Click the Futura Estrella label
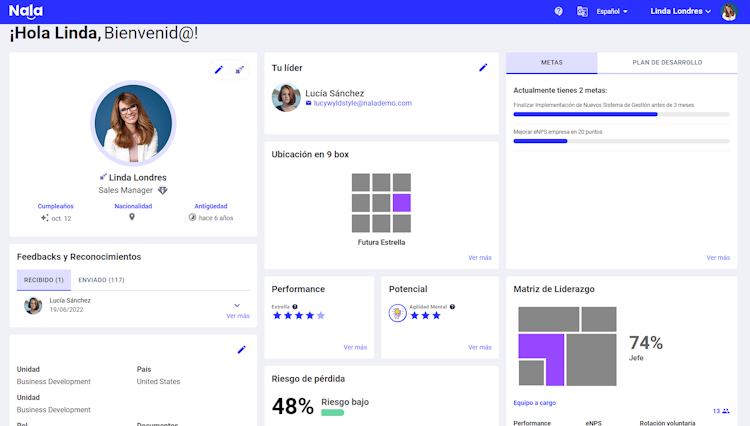 pyautogui.click(x=381, y=242)
